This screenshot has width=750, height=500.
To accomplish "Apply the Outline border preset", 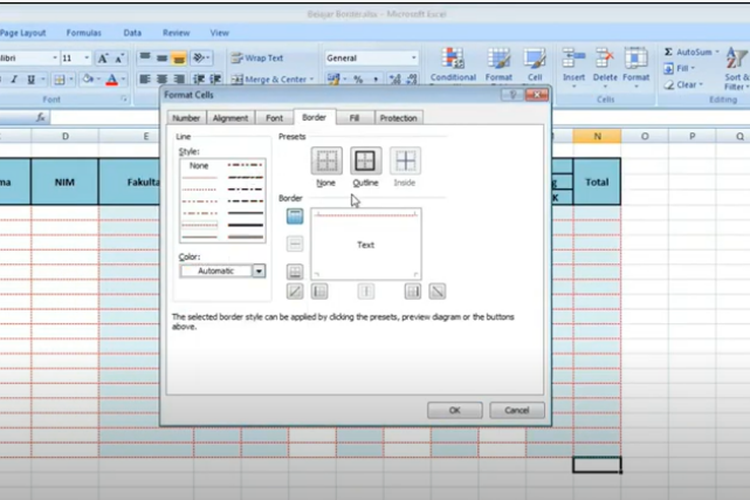I will pos(366,161).
